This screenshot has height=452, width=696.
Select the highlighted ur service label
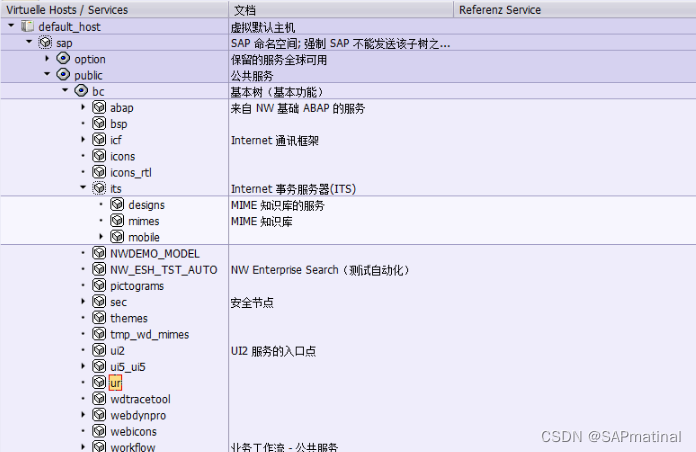115,383
